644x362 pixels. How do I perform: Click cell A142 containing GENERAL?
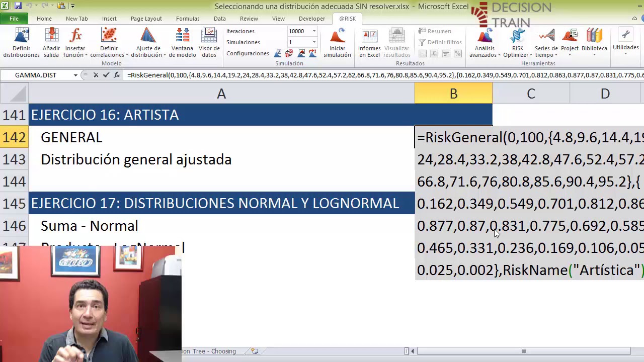tap(221, 137)
